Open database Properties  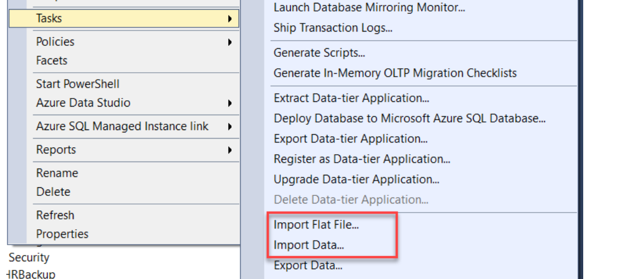(x=62, y=234)
